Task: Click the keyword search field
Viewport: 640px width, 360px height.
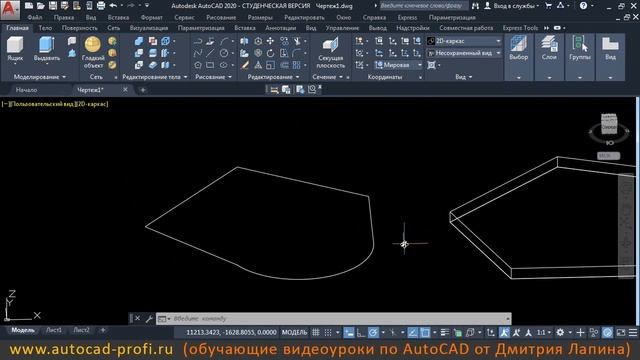Action: (x=424, y=6)
